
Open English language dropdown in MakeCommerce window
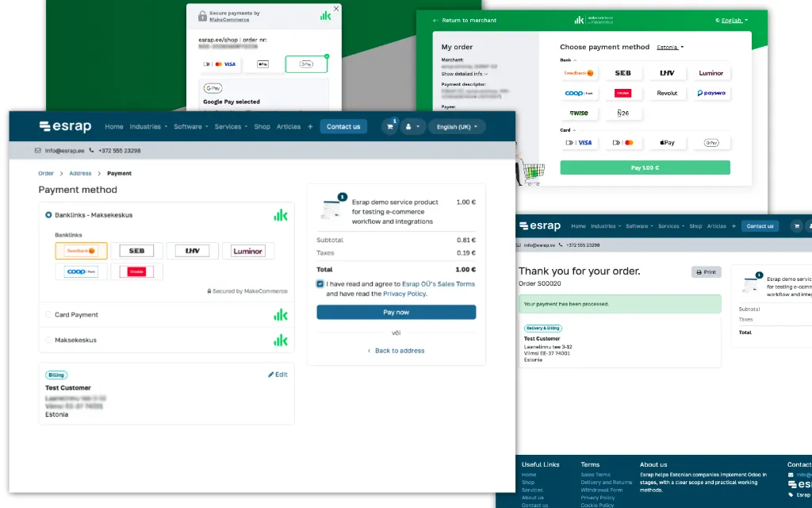[732, 20]
